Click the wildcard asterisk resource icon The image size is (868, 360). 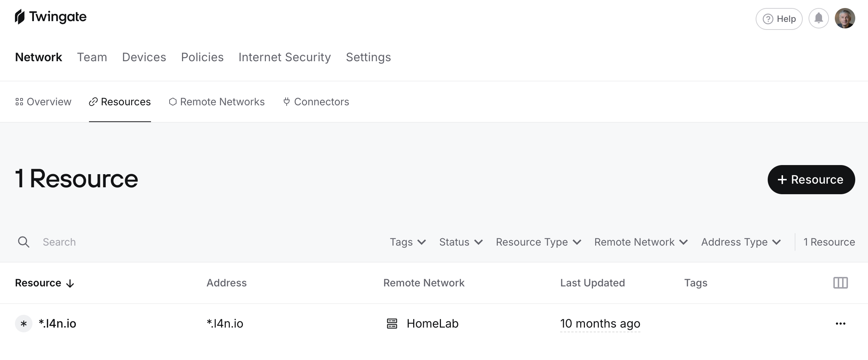click(x=24, y=324)
